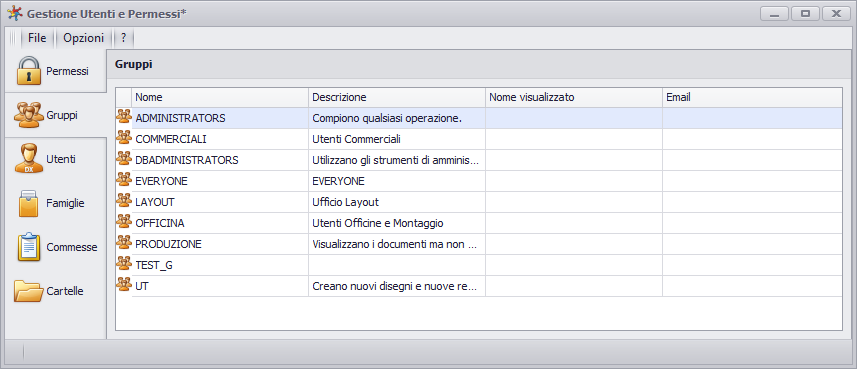This screenshot has height=369, width=857.
Task: Click the application logo in title bar
Action: [15, 13]
